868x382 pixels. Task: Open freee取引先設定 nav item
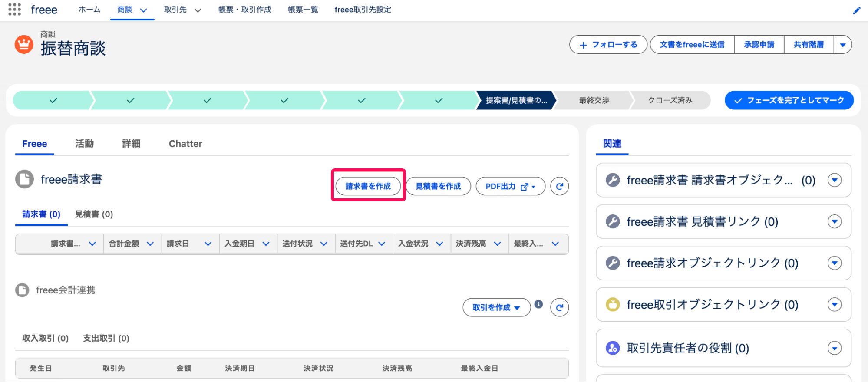point(363,10)
